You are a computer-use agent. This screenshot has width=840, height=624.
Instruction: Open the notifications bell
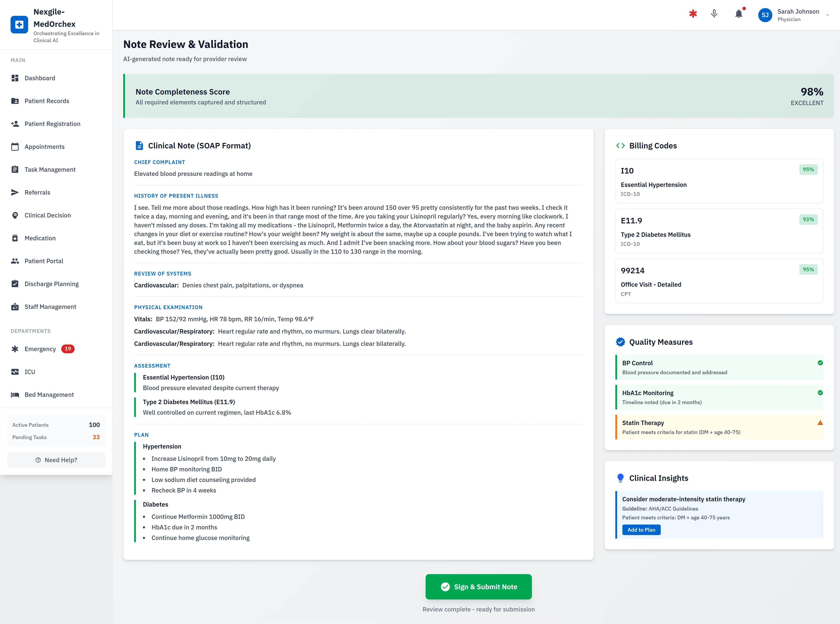click(738, 14)
